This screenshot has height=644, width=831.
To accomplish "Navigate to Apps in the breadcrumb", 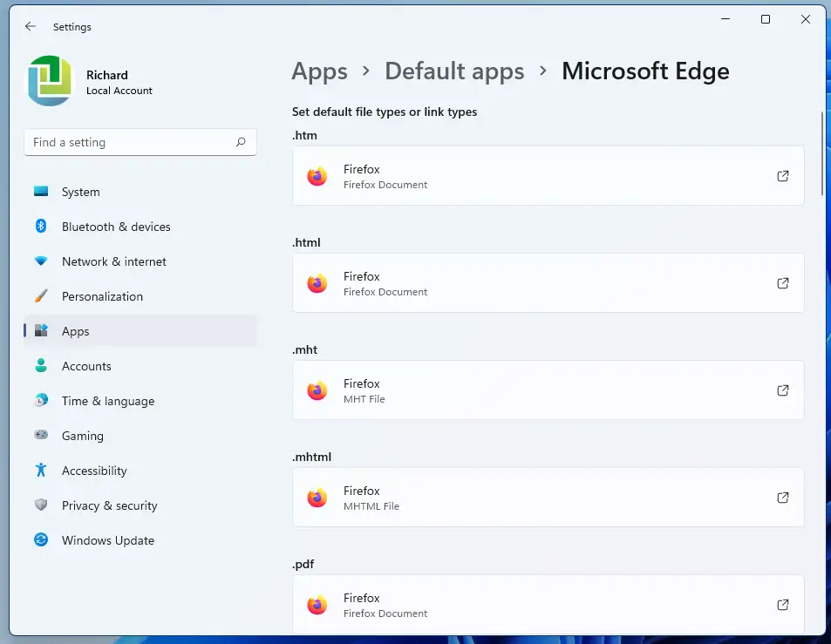I will 319,71.
